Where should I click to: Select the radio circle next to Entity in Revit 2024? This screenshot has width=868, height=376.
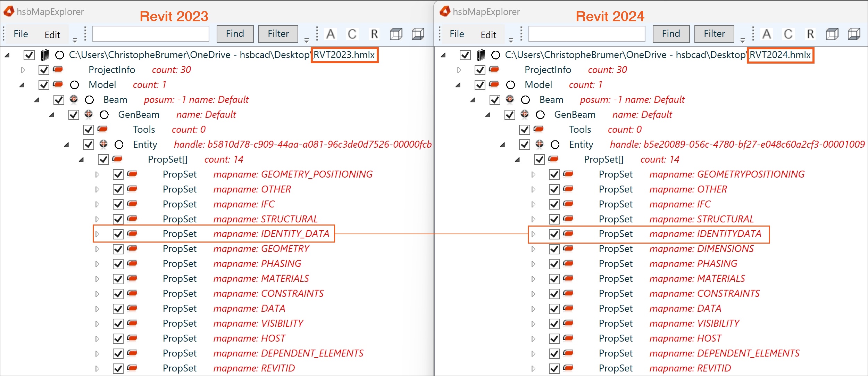pyautogui.click(x=555, y=145)
